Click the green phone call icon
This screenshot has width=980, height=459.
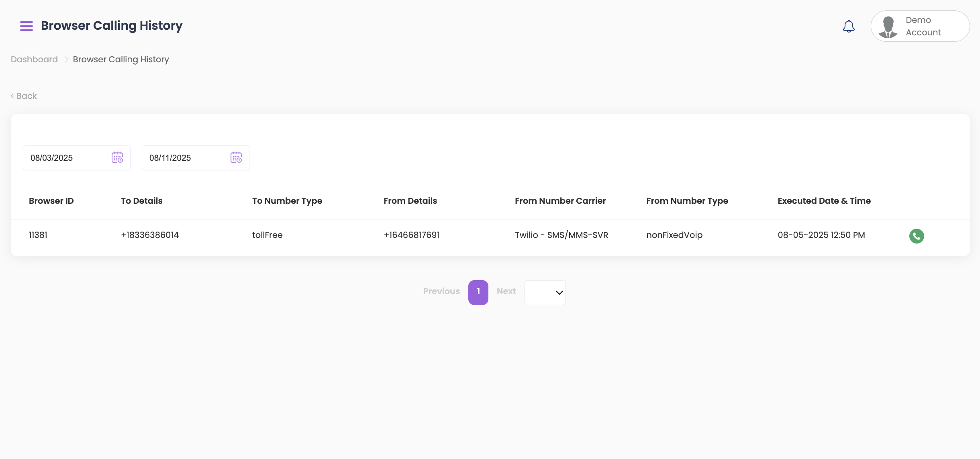[x=916, y=236]
